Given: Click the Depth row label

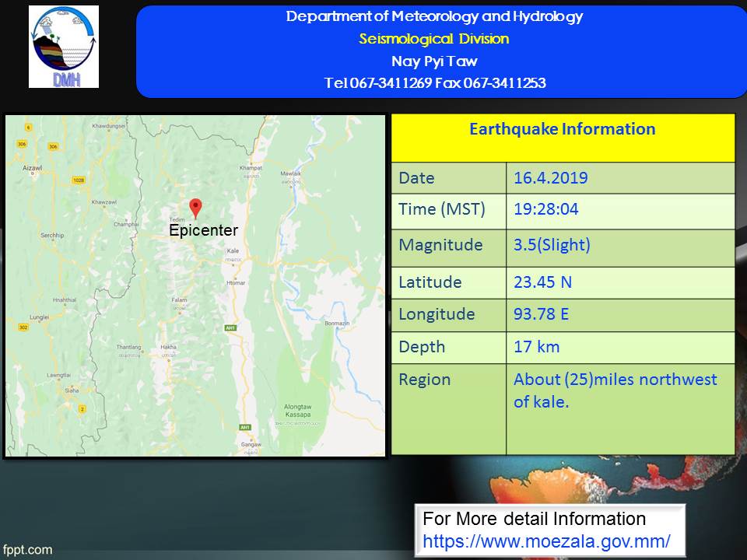Looking at the screenshot, I should pos(422,347).
